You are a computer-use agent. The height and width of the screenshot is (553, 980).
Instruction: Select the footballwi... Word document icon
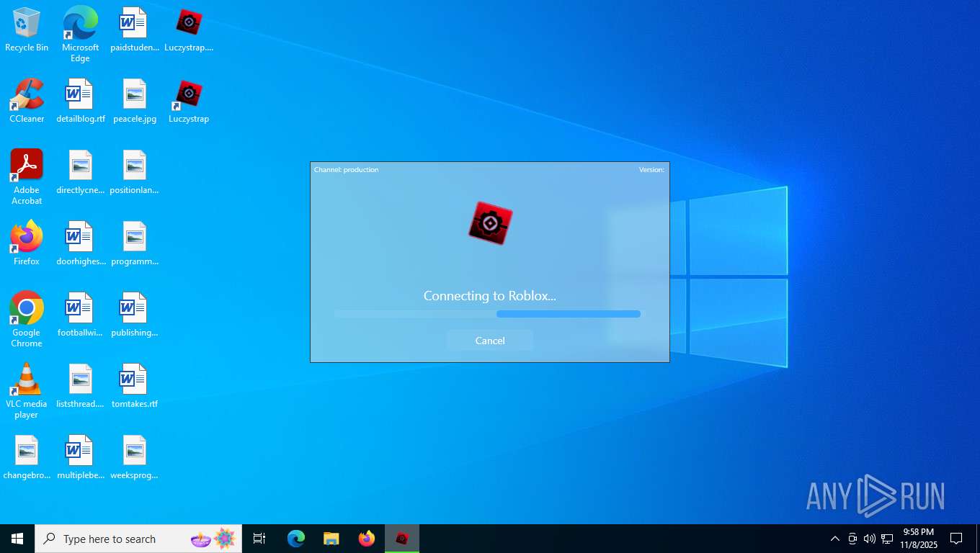80,315
